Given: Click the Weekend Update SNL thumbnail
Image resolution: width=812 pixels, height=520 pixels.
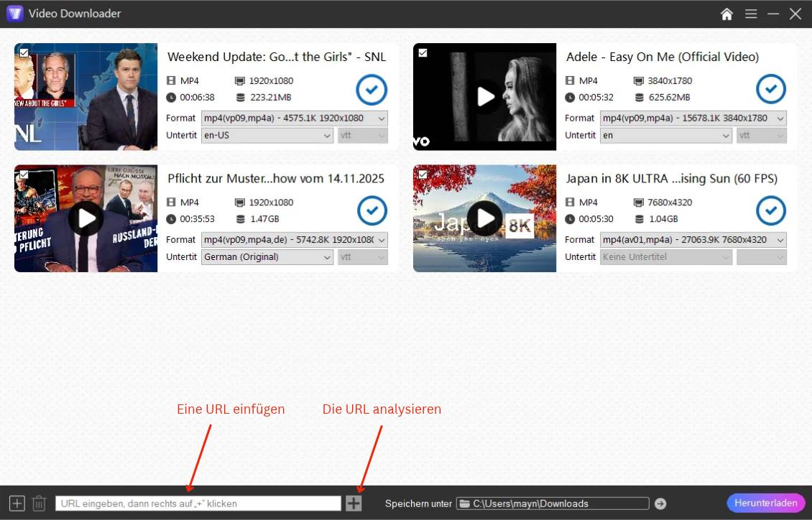Looking at the screenshot, I should point(86,97).
